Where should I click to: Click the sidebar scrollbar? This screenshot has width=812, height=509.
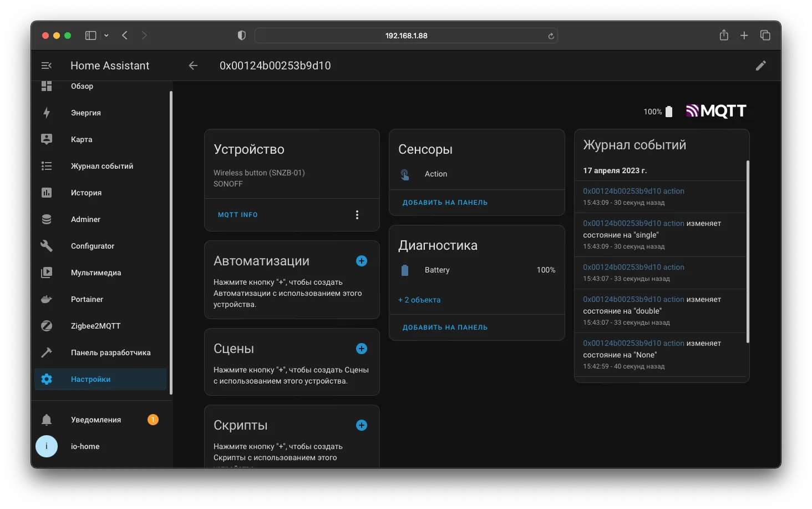(x=171, y=243)
